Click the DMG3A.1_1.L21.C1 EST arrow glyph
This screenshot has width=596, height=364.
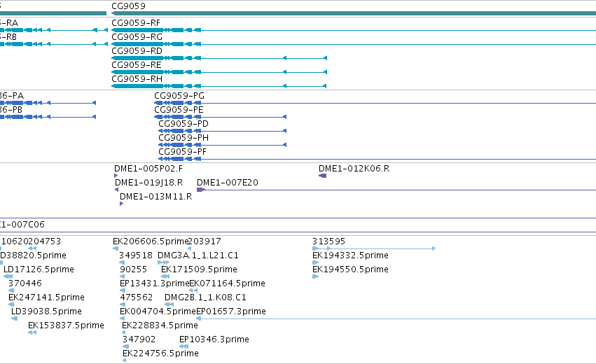pyautogui.click(x=163, y=262)
